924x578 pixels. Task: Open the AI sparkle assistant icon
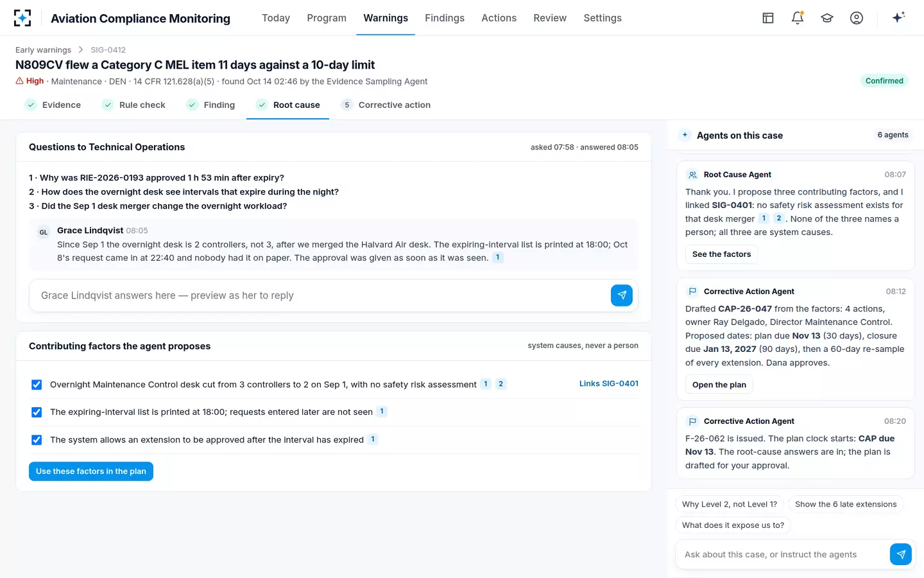coord(898,17)
